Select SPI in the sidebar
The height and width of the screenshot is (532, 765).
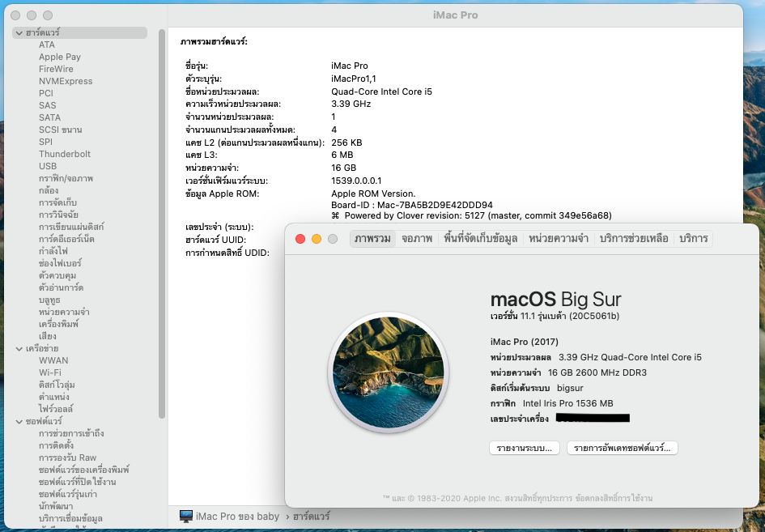pos(45,142)
